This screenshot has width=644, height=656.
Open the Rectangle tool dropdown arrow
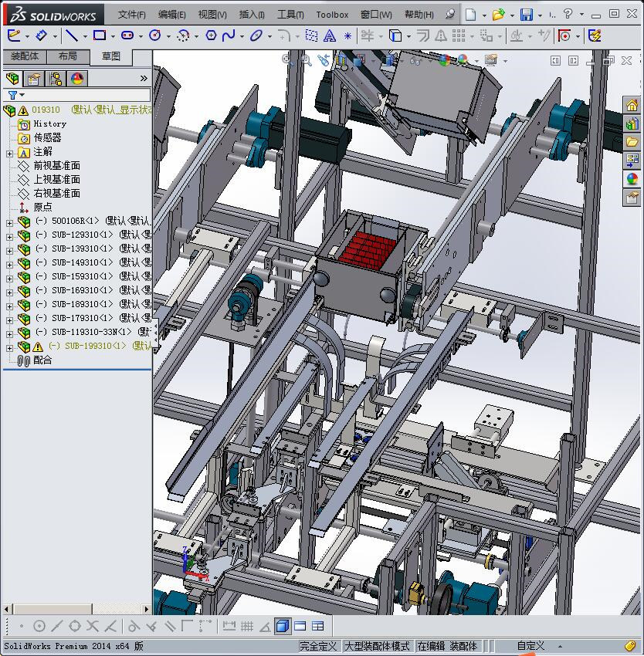(x=113, y=37)
